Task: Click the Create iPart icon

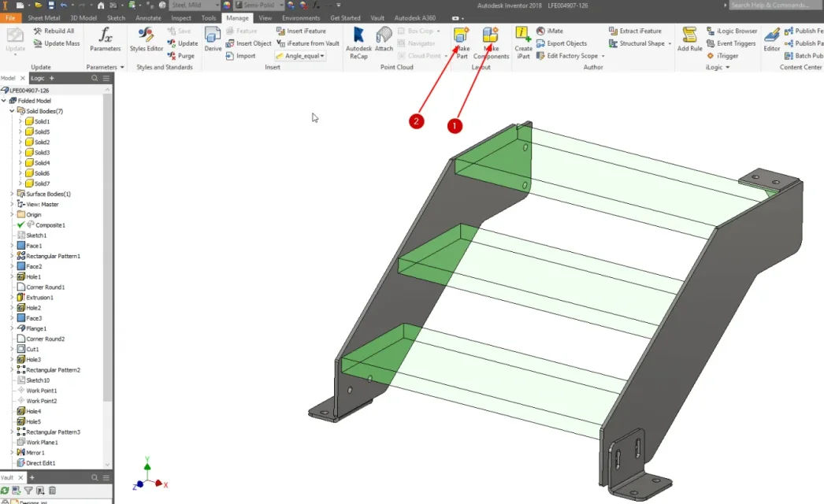Action: click(x=523, y=35)
